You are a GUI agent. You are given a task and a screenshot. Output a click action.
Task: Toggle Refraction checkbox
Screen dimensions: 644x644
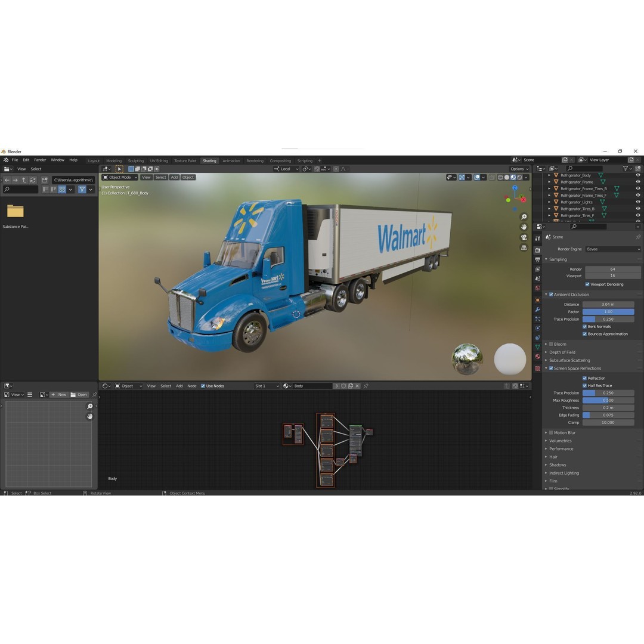pos(584,378)
